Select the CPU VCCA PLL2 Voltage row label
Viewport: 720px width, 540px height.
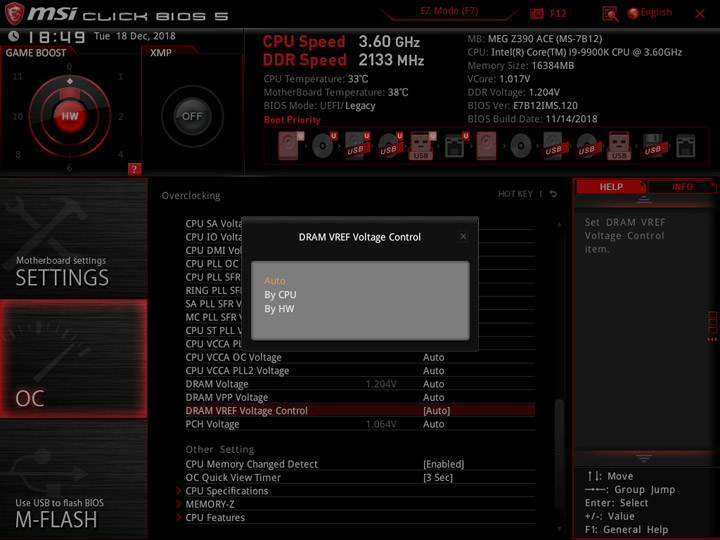(x=237, y=371)
